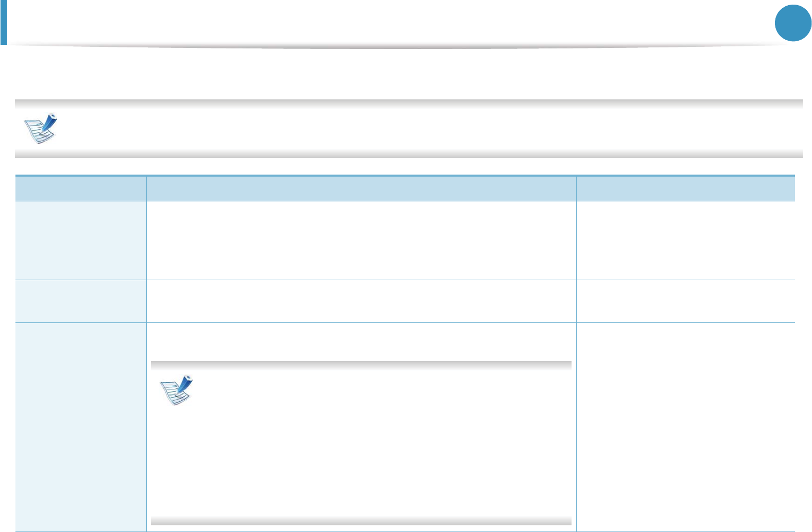Image resolution: width=812 pixels, height=532 pixels.
Task: Click the blue circle page badge
Action: pos(793,23)
